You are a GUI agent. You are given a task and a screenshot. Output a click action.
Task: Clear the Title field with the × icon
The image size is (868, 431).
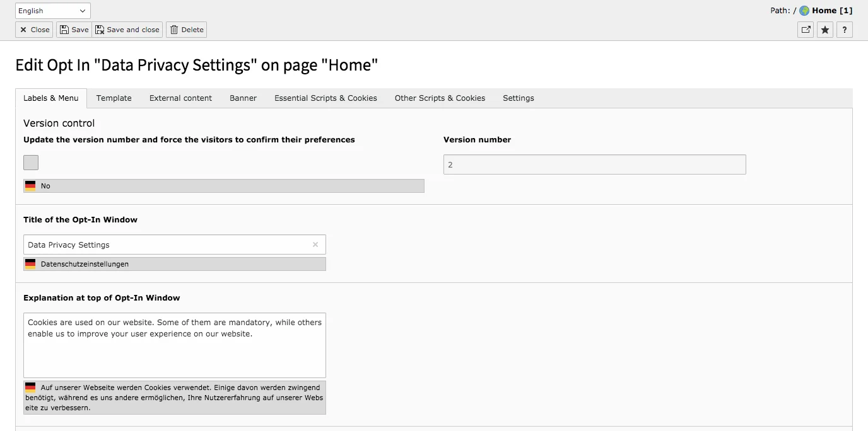315,244
